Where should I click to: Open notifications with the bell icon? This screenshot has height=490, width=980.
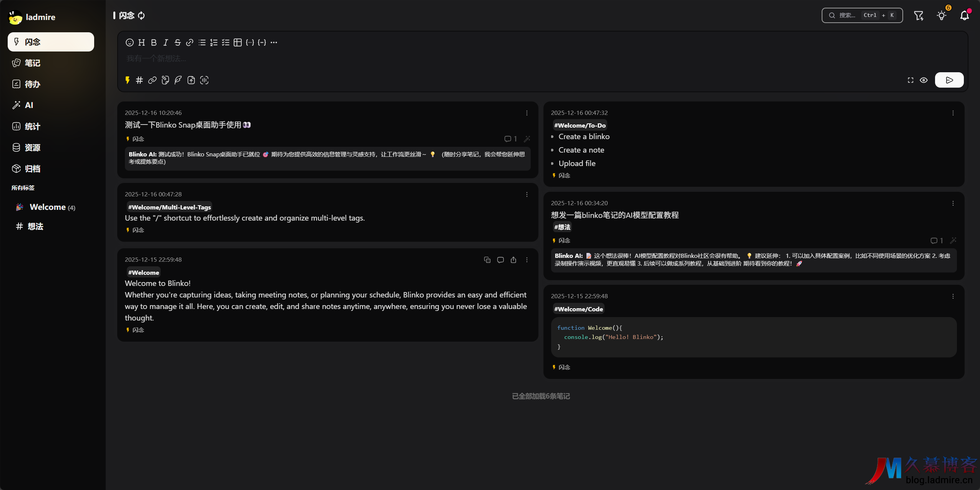964,15
